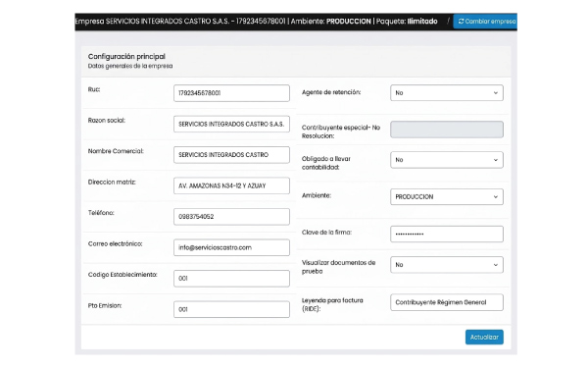Open the Visualizar documentos de prueba dropdown
588x368 pixels.
[447, 265]
